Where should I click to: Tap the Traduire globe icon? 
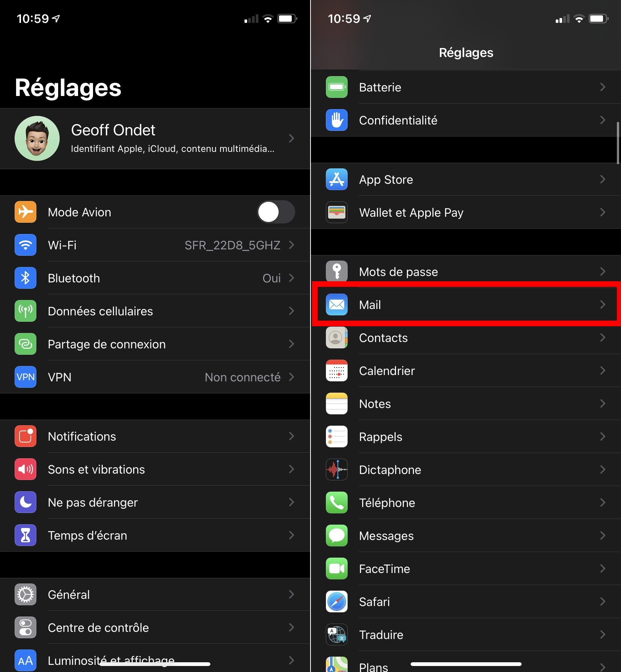click(x=337, y=634)
